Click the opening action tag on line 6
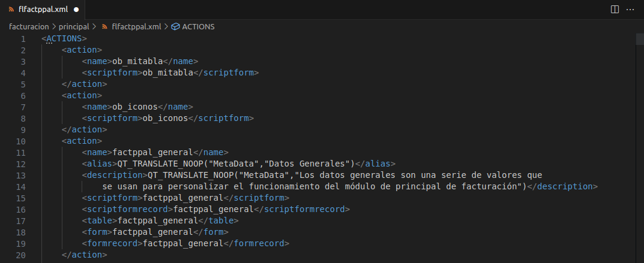Image resolution: width=644 pixels, height=263 pixels. (x=82, y=95)
